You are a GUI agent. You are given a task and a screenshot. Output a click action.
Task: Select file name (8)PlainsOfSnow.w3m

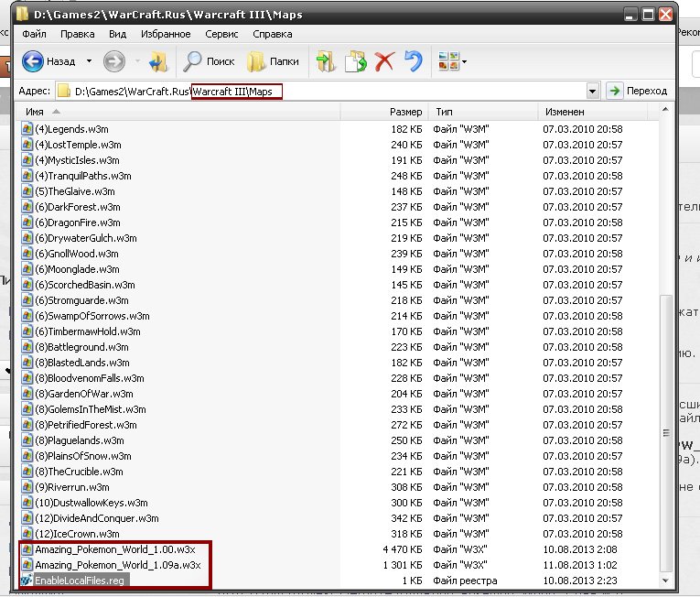[83, 456]
